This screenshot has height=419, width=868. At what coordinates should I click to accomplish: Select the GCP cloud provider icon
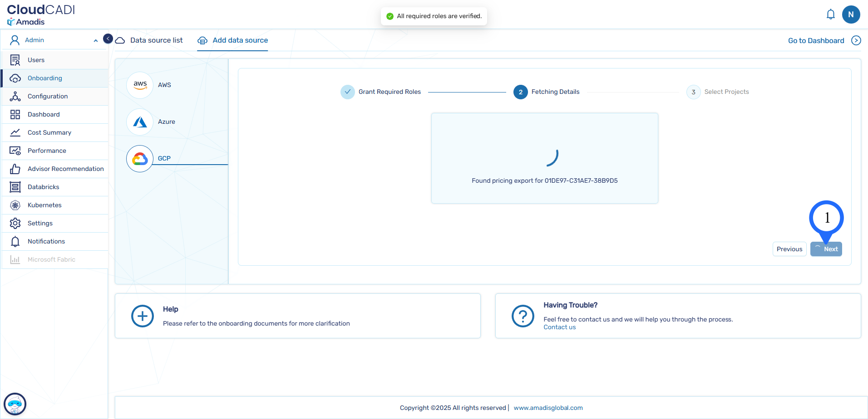[140, 158]
